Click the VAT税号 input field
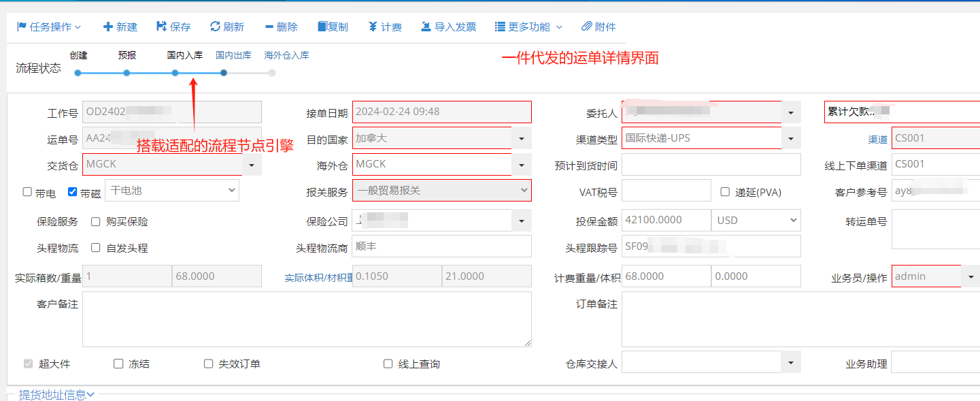 666,191
